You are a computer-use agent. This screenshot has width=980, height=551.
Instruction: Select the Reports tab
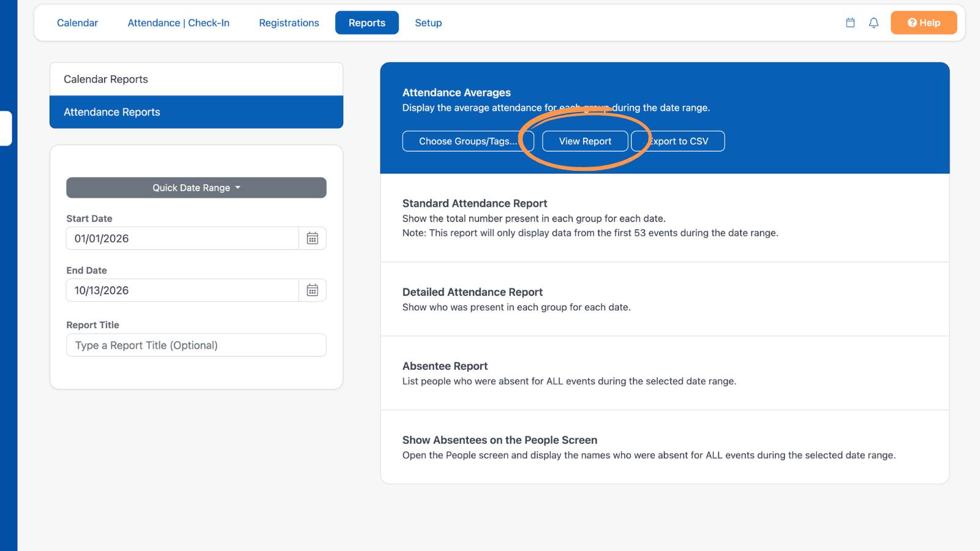point(367,23)
